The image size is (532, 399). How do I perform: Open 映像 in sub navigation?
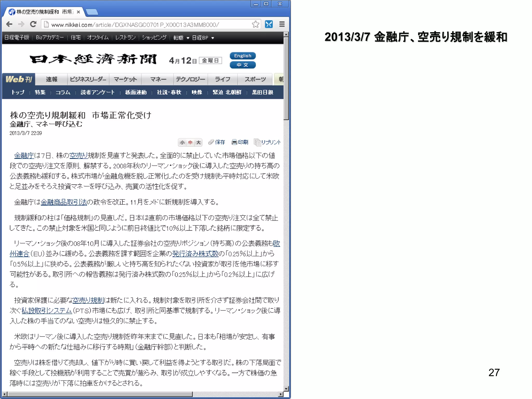tap(197, 92)
